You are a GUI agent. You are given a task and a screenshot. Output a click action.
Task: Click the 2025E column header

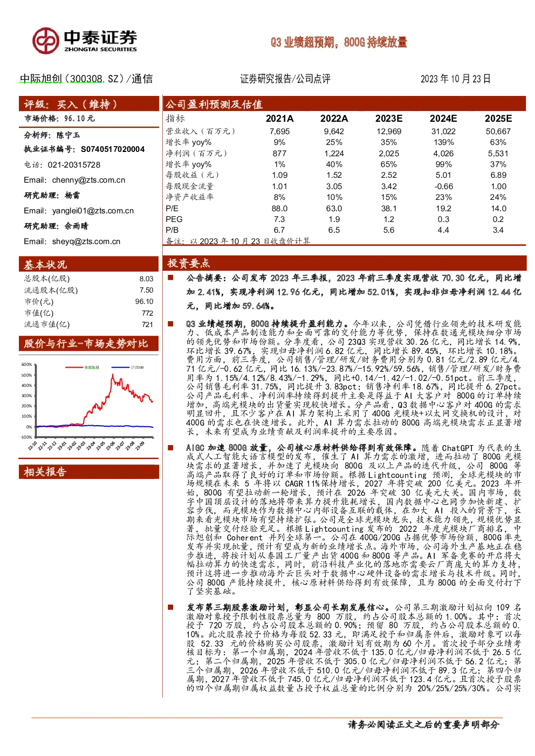pyautogui.click(x=498, y=119)
